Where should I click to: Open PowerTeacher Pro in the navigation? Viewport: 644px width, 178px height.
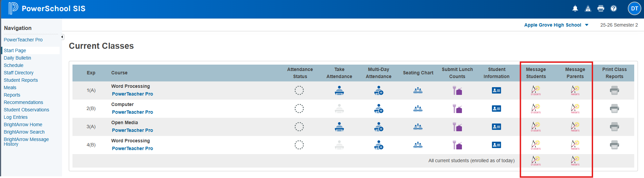pos(23,40)
